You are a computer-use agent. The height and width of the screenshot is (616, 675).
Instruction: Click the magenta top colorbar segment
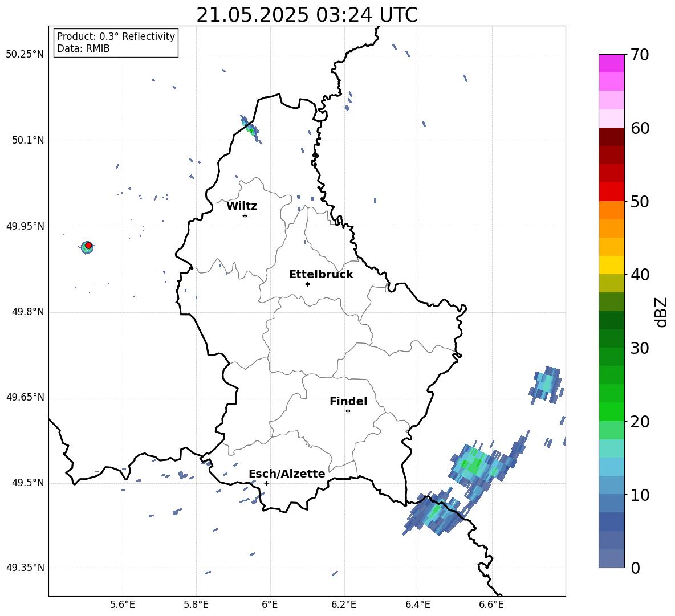click(611, 63)
